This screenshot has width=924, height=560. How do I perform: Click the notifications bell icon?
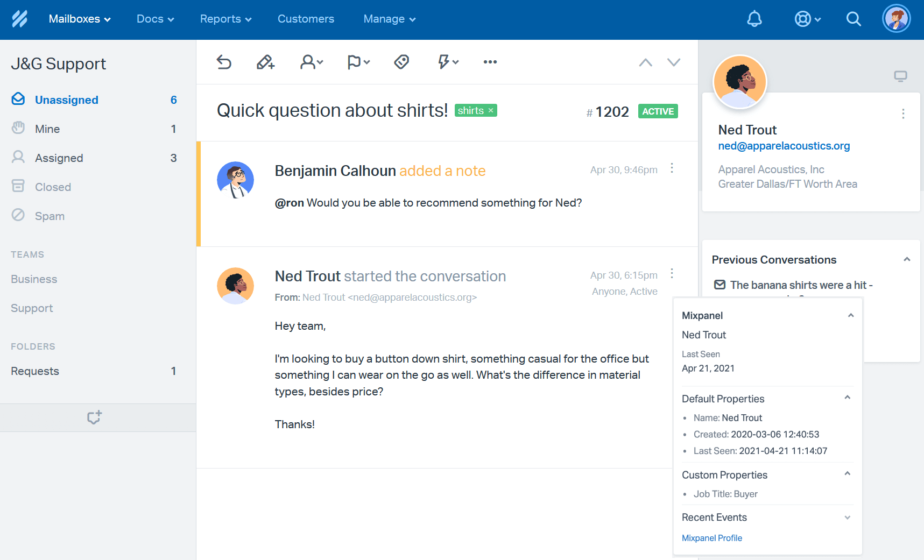click(x=754, y=19)
